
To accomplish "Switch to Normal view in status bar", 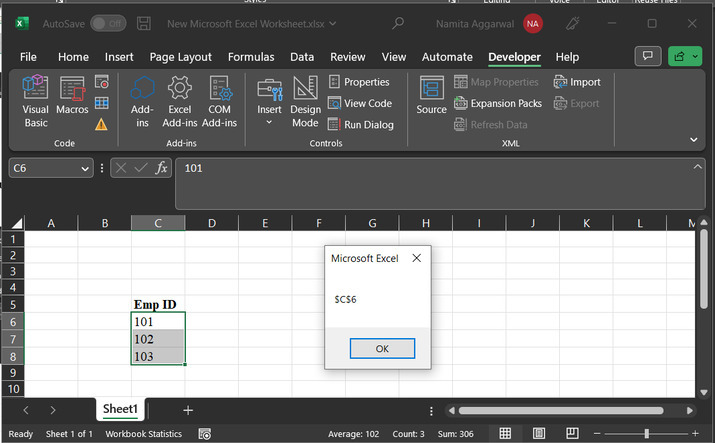I will [505, 434].
